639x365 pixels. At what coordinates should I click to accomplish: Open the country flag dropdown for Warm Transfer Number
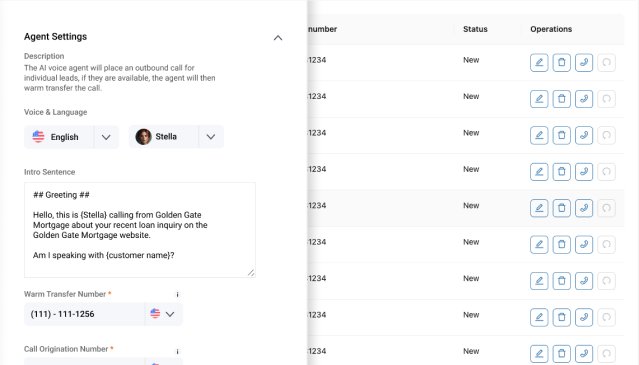163,314
